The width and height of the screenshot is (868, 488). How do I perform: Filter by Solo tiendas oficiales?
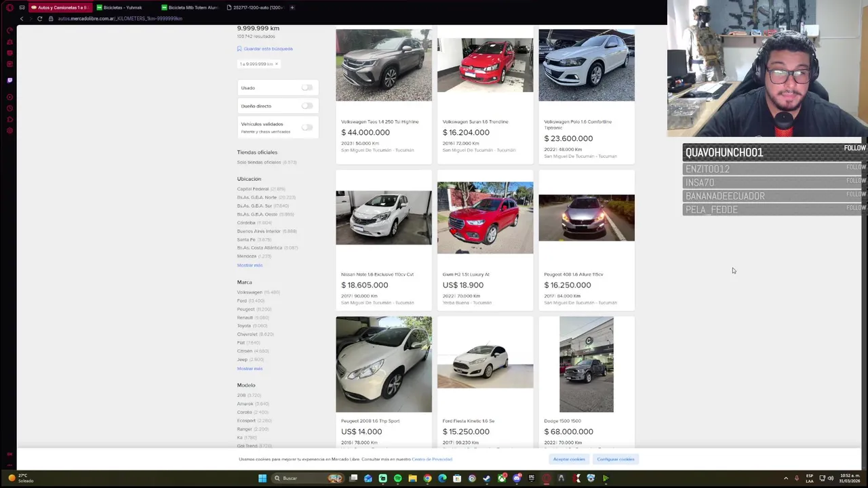tap(259, 163)
